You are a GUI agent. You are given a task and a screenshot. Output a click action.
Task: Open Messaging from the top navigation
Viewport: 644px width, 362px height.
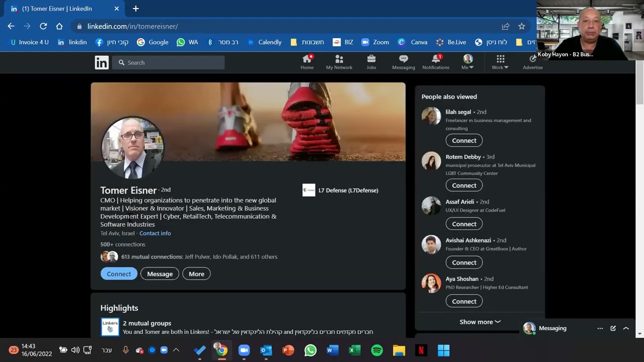click(x=404, y=62)
